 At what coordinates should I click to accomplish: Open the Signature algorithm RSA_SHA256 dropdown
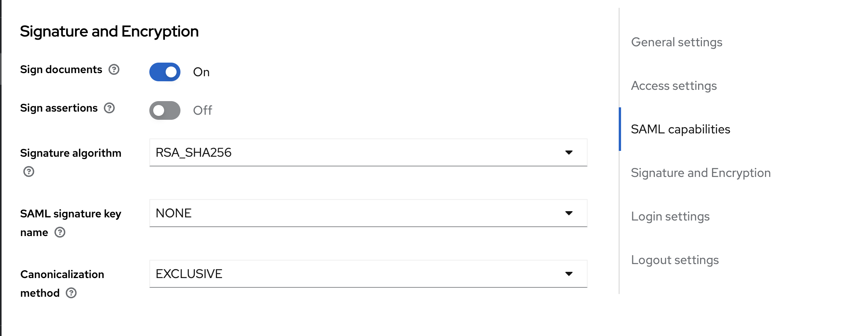pyautogui.click(x=362, y=152)
